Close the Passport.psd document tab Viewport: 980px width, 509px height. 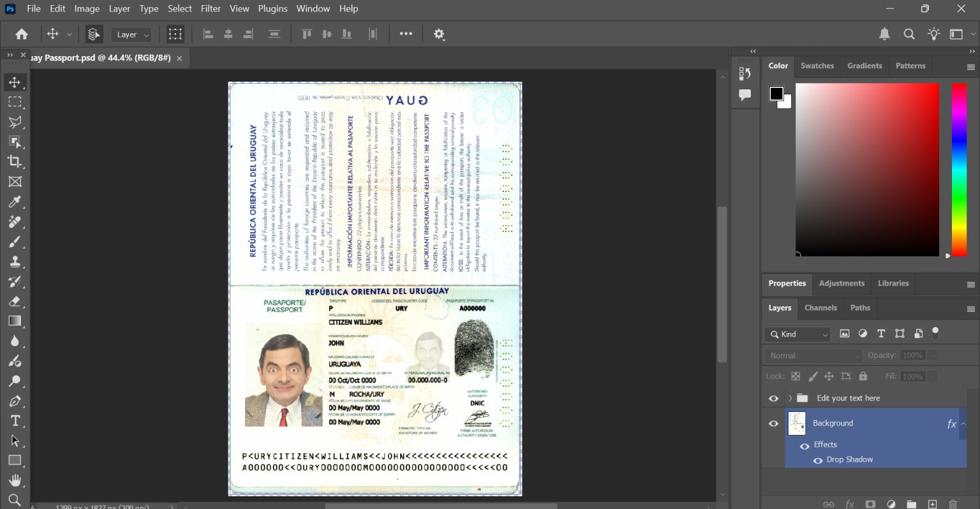coord(179,59)
